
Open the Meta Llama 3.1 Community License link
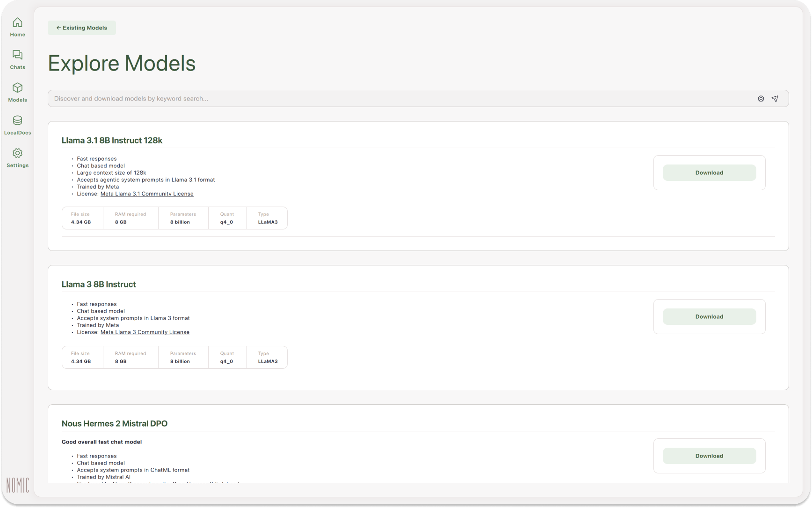tap(147, 193)
